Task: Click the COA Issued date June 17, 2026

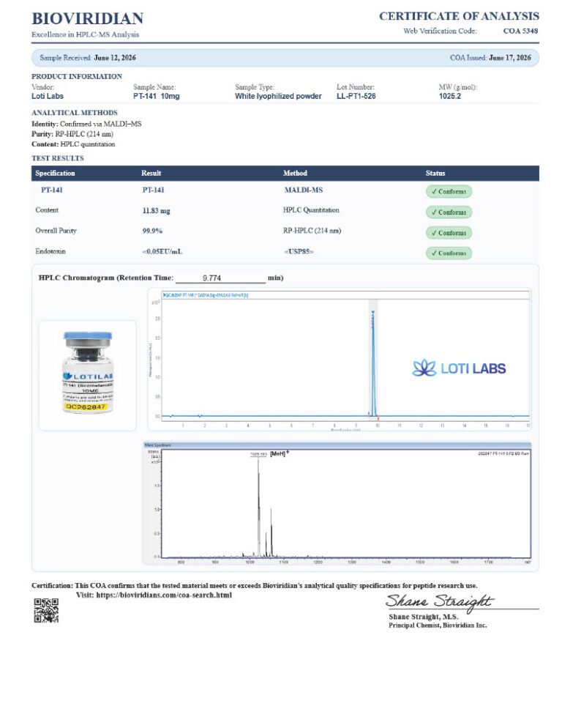Action: pyautogui.click(x=509, y=58)
